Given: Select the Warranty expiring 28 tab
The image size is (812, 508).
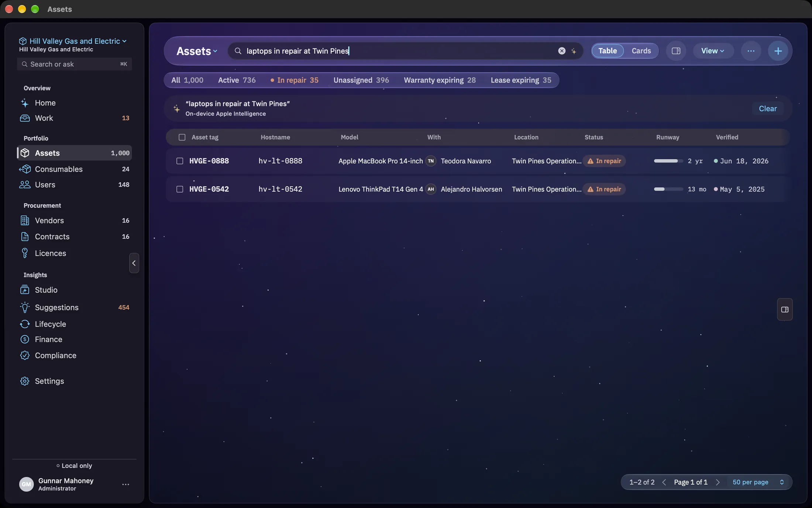Looking at the screenshot, I should point(440,80).
